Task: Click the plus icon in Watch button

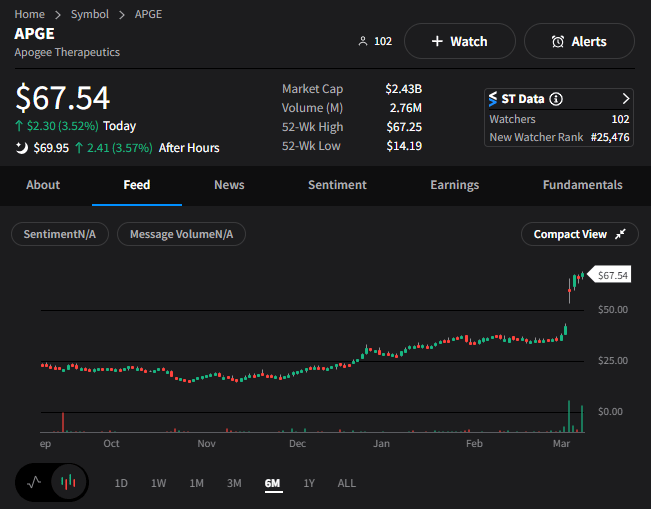Action: pos(437,41)
